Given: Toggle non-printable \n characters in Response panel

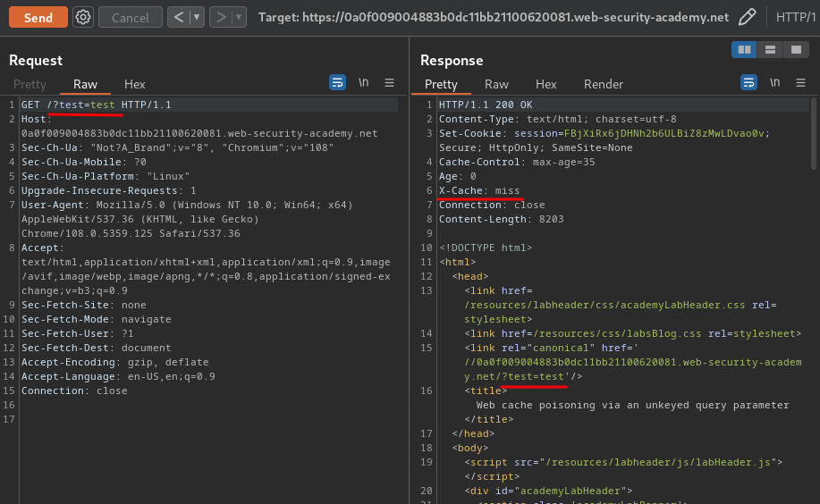Looking at the screenshot, I should point(775,82).
